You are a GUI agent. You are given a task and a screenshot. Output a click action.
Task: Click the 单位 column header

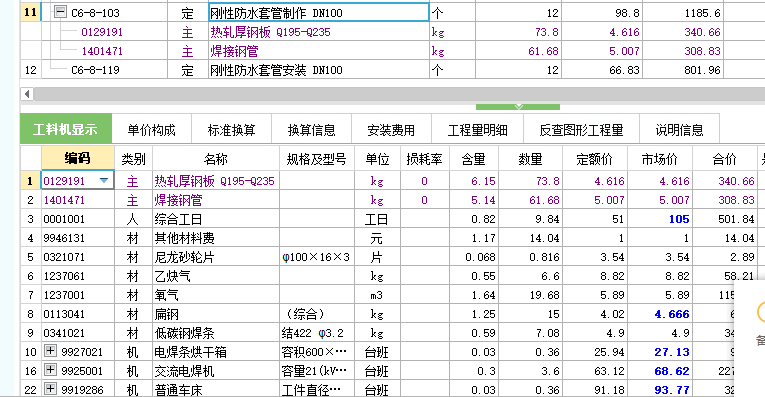[378, 159]
